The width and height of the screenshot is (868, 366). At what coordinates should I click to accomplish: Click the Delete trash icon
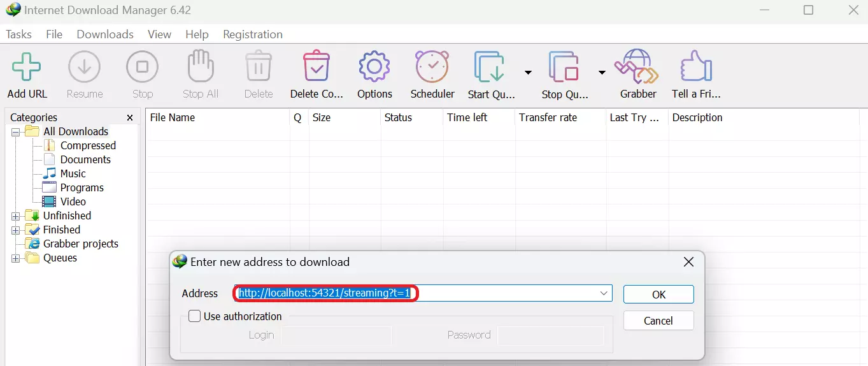coord(259,67)
